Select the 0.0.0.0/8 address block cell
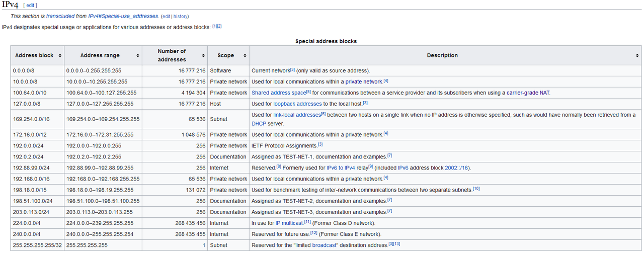The height and width of the screenshot is (257, 644). pyautogui.click(x=38, y=71)
